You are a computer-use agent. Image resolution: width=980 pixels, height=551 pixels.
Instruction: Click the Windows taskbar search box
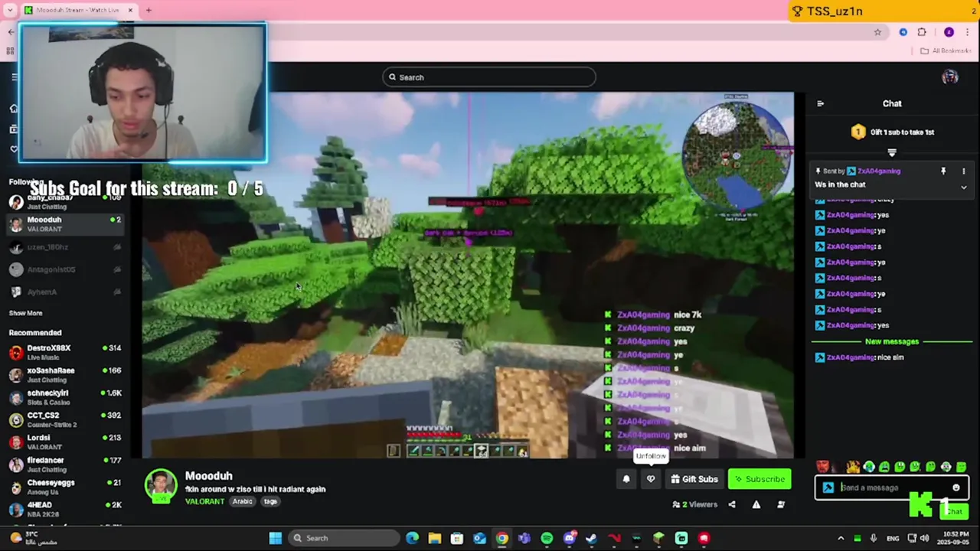pos(342,538)
